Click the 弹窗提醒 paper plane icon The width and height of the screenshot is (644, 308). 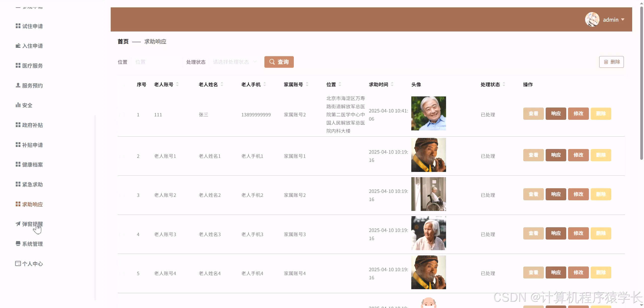(18, 224)
